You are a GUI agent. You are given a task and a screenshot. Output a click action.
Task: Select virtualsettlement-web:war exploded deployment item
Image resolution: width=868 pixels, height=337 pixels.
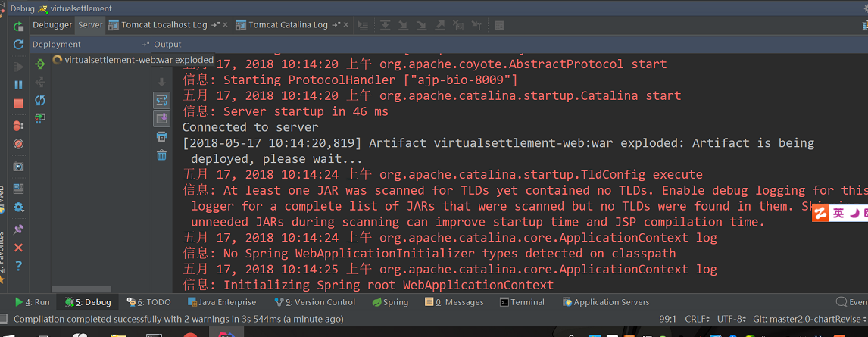point(133,60)
